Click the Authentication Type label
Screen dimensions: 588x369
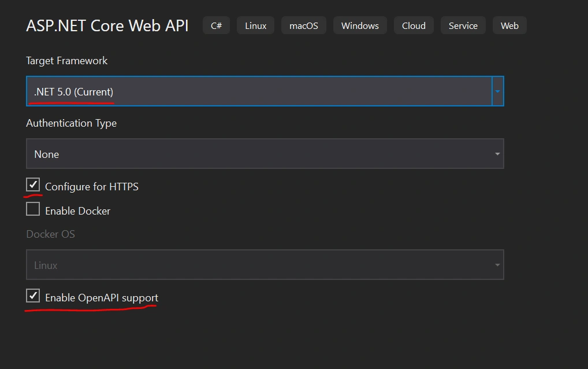coord(71,123)
